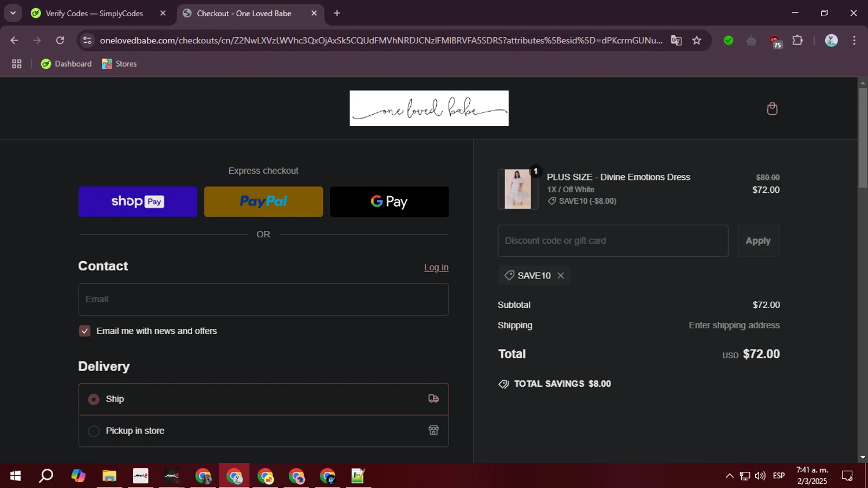This screenshot has width=868, height=488.
Task: Switch to Checkout - One Loved Babe tab
Action: [244, 13]
